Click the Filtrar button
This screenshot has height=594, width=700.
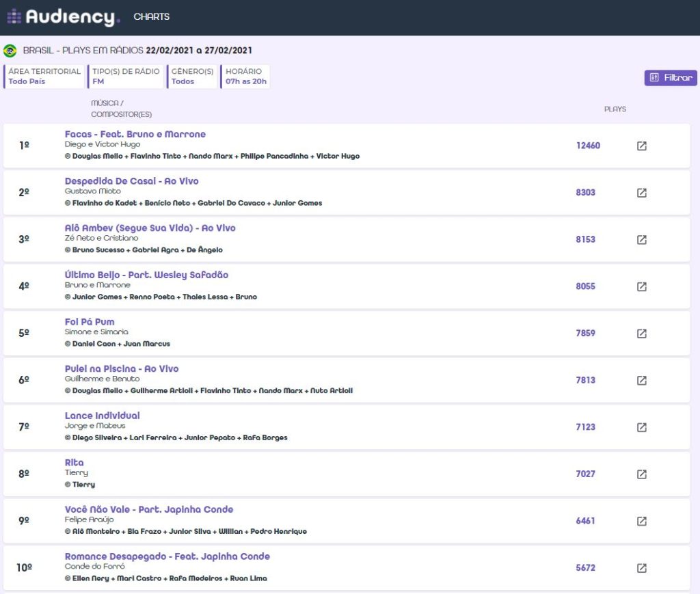coord(671,78)
